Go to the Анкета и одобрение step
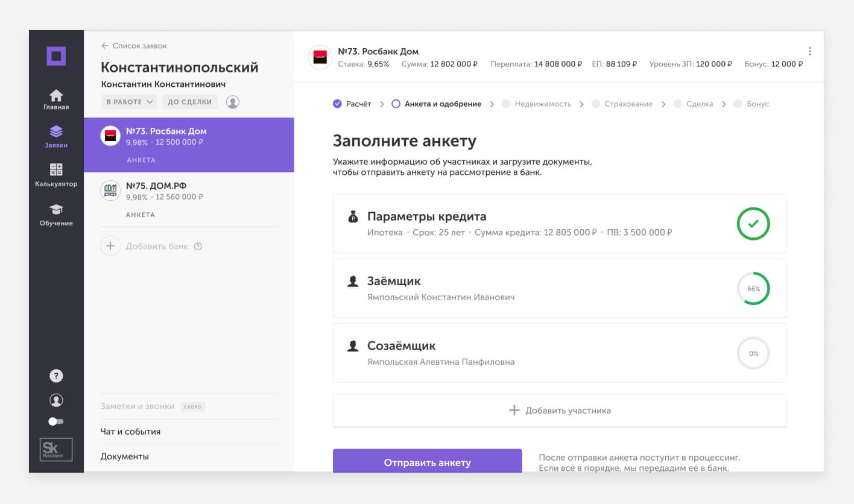Screen dimensions: 854x504 [437, 104]
